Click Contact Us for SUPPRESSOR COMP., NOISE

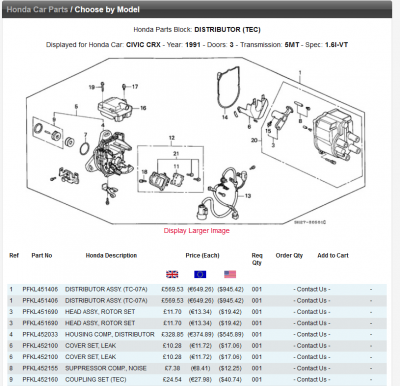[x=312, y=368]
